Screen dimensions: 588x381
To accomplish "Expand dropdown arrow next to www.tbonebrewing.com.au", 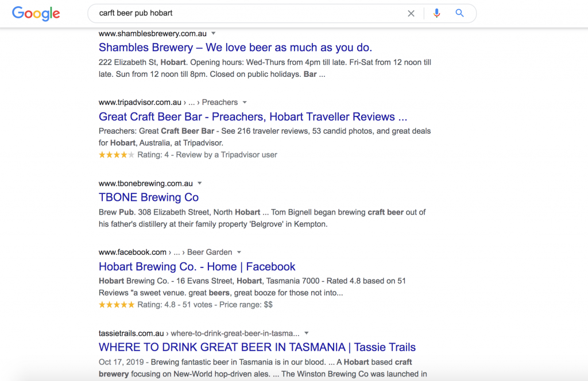I will click(199, 183).
